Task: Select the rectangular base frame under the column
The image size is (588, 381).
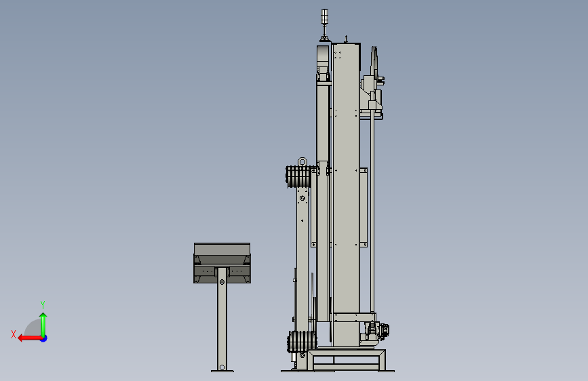Action: (x=347, y=360)
